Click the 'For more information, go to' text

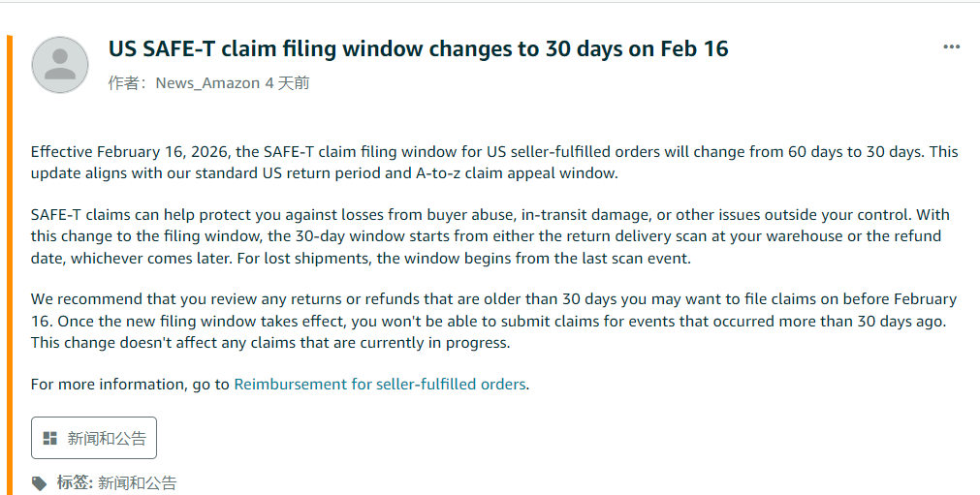pos(131,384)
